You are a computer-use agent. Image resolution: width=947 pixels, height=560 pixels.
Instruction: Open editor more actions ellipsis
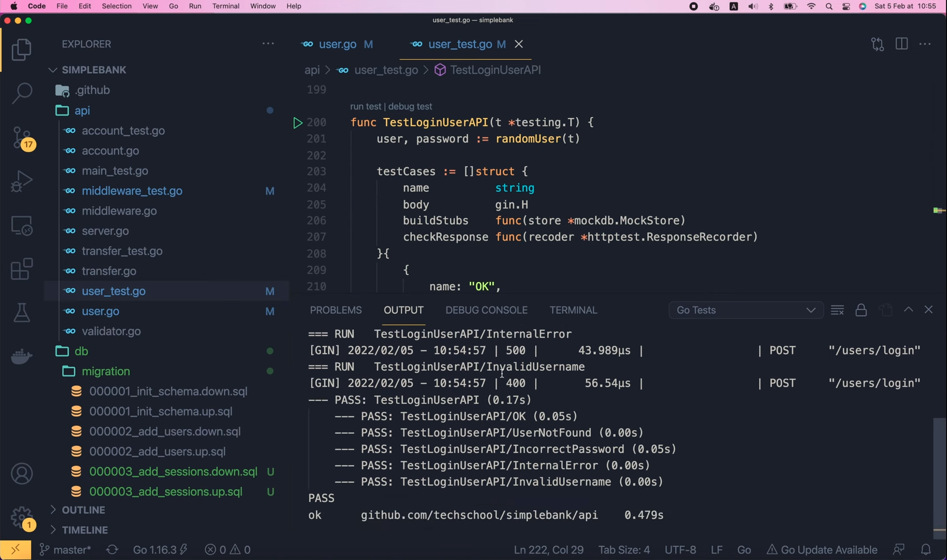pyautogui.click(x=925, y=44)
